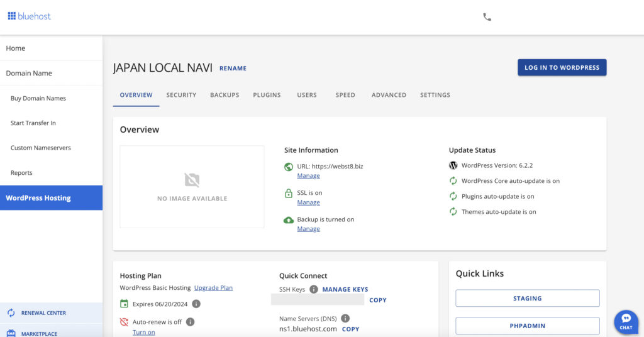The width and height of the screenshot is (644, 337).
Task: Manage the Backup setting
Action: [x=308, y=229]
